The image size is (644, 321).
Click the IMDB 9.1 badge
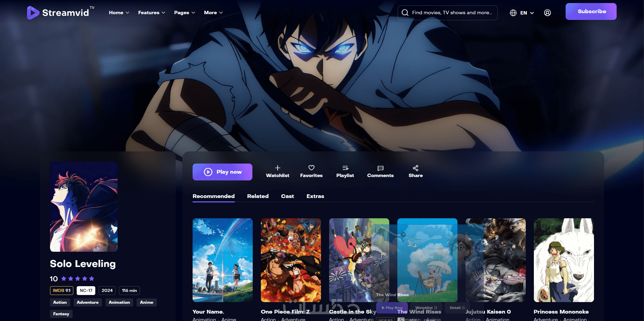[61, 291]
